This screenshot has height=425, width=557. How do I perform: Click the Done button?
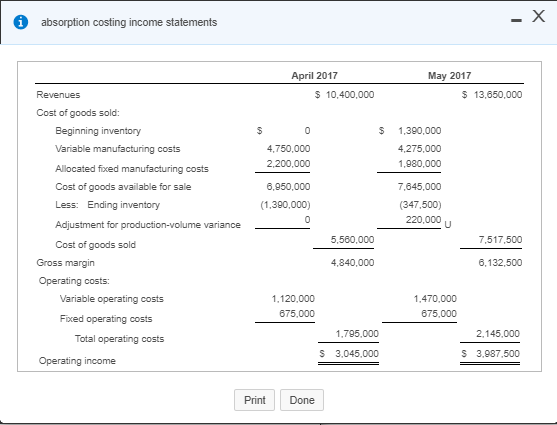(302, 400)
